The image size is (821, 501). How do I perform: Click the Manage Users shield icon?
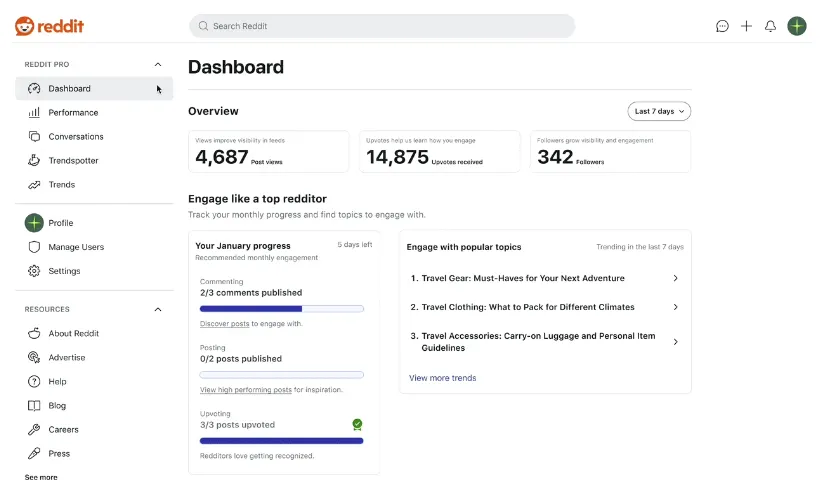coord(34,247)
